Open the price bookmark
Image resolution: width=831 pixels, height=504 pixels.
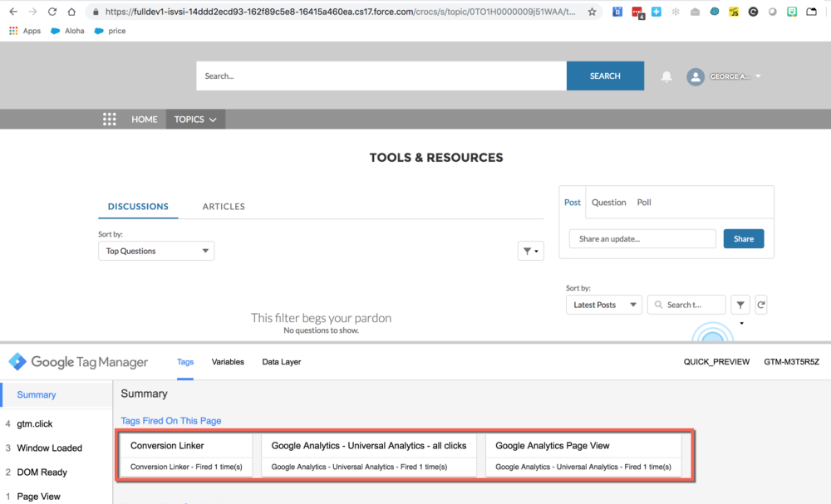coord(110,31)
